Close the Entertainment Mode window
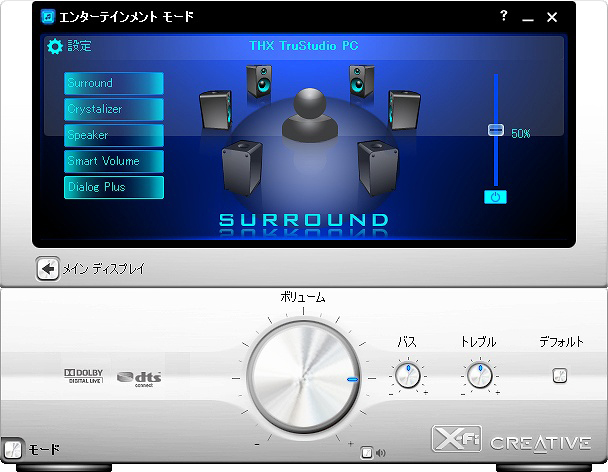Image resolution: width=608 pixels, height=472 pixels. [x=552, y=17]
